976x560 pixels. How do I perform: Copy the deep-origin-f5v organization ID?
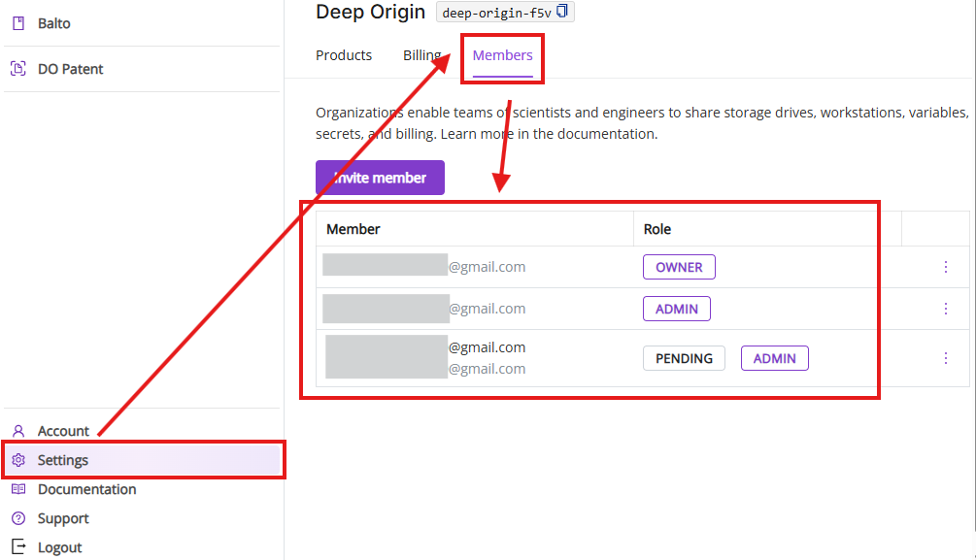(562, 12)
